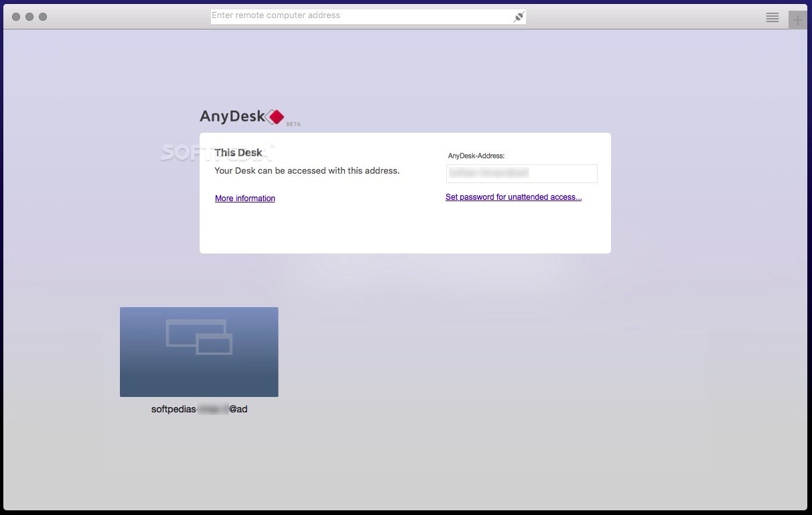Select the This Desk information card

[405, 192]
